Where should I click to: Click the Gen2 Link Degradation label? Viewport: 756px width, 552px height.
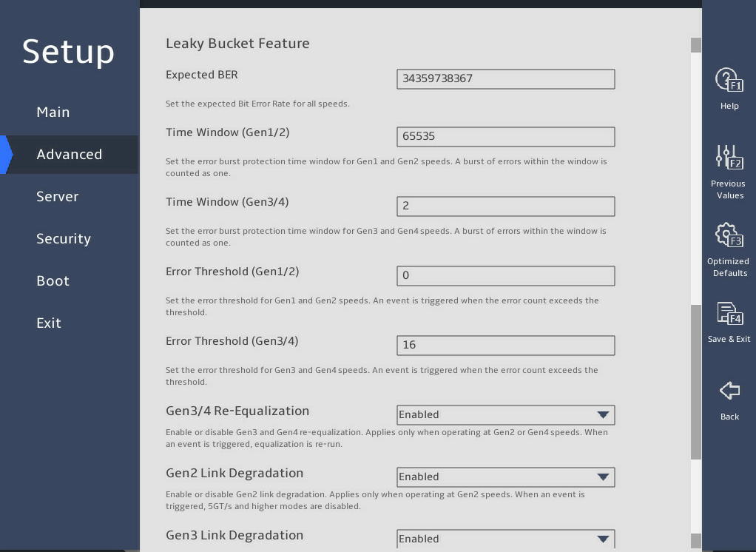pos(234,473)
